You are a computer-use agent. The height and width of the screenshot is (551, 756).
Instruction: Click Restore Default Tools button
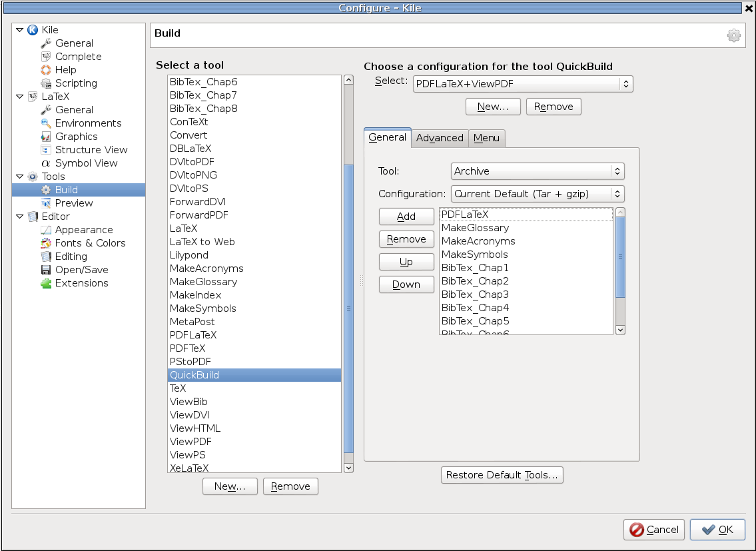(x=502, y=475)
